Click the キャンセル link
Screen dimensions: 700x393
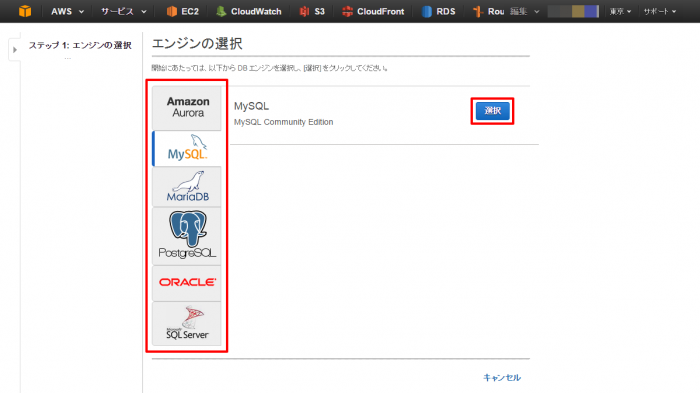click(502, 378)
